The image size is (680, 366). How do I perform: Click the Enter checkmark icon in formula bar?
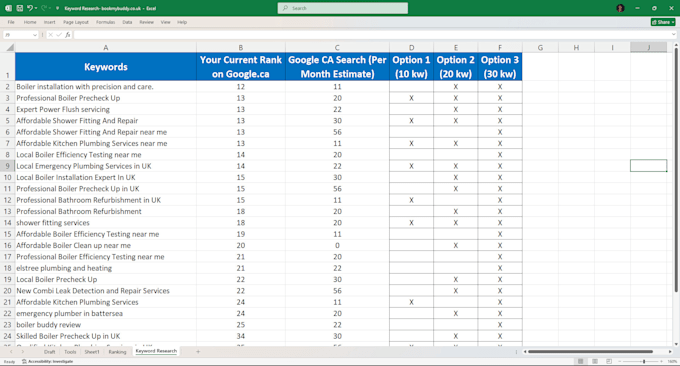59,35
